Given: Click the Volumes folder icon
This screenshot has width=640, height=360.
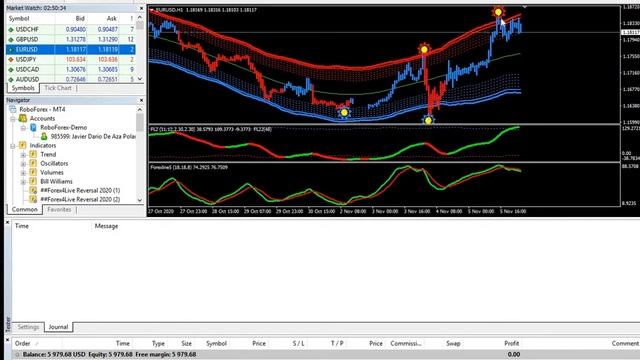Looking at the screenshot, I should click(33, 172).
